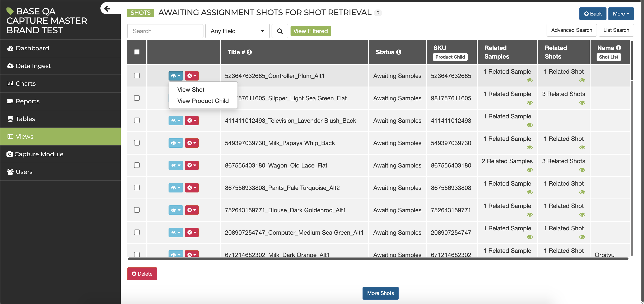Open red delete dropdown for Milk_Papaya Whip_Back row
The height and width of the screenshot is (304, 644).
click(192, 143)
